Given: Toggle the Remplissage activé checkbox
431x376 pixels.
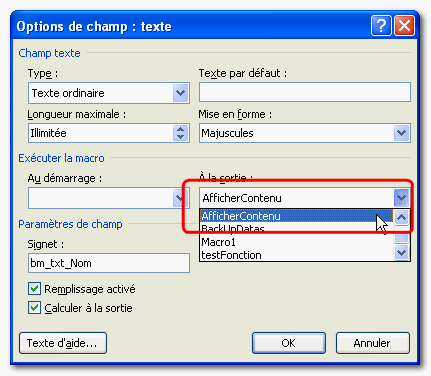Looking at the screenshot, I should click(34, 289).
